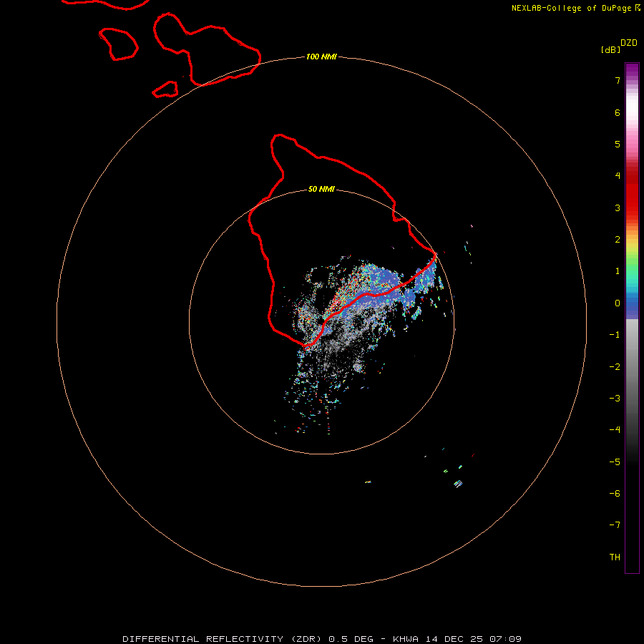Click the DZD legend title
Screen dimensions: 644x644
(x=629, y=43)
